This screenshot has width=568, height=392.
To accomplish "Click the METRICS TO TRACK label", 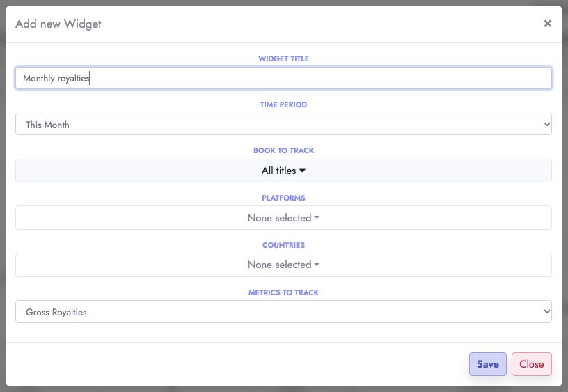I will point(283,292).
